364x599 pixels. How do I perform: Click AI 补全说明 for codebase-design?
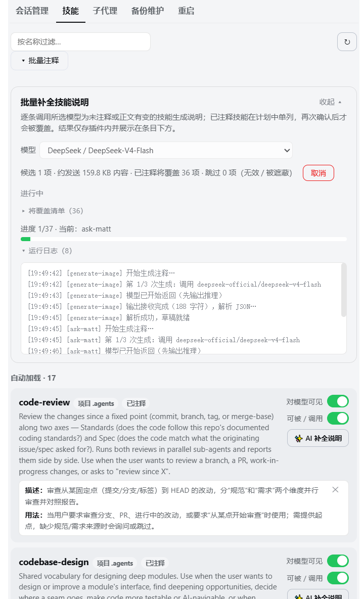coord(318,594)
